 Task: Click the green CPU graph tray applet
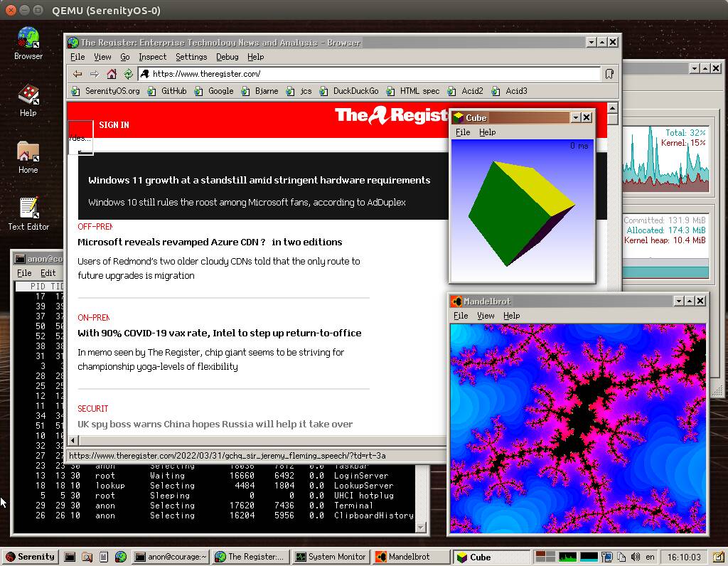point(567,557)
